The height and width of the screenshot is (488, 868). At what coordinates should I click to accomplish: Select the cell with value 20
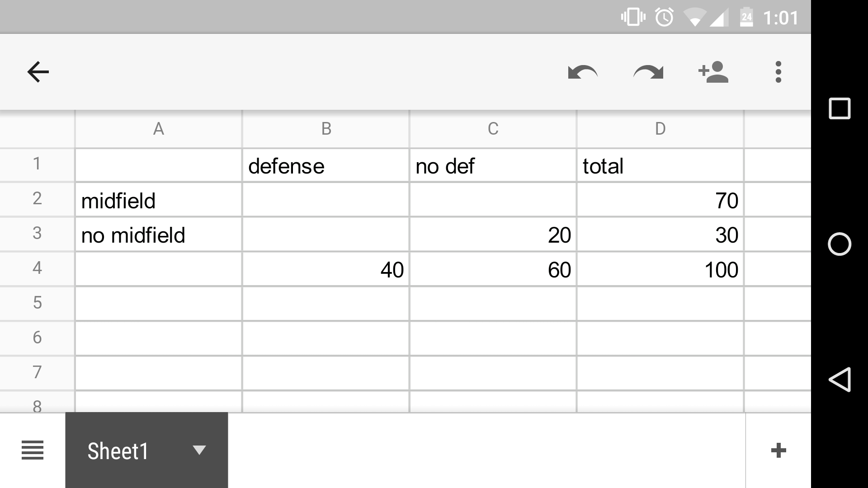tap(493, 235)
